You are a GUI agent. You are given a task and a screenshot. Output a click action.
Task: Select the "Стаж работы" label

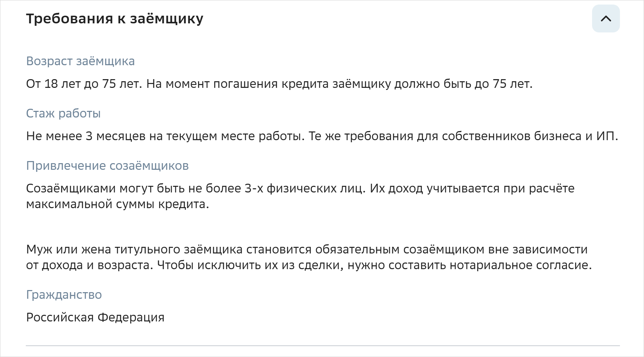tap(63, 113)
